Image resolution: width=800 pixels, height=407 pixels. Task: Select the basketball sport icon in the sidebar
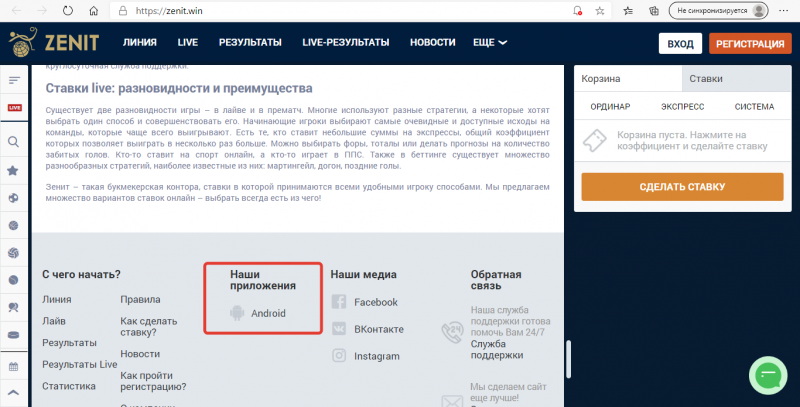(x=13, y=225)
